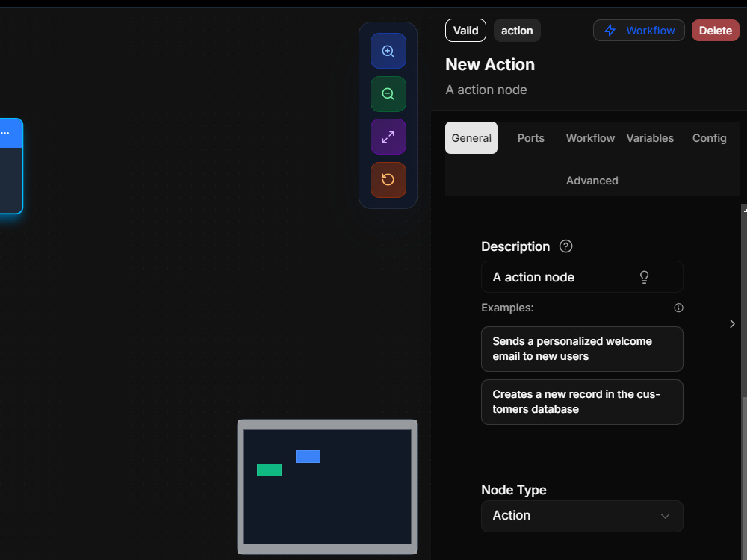Screen dimensions: 747x560
Task: Open the Workflow tab
Action: coord(590,138)
